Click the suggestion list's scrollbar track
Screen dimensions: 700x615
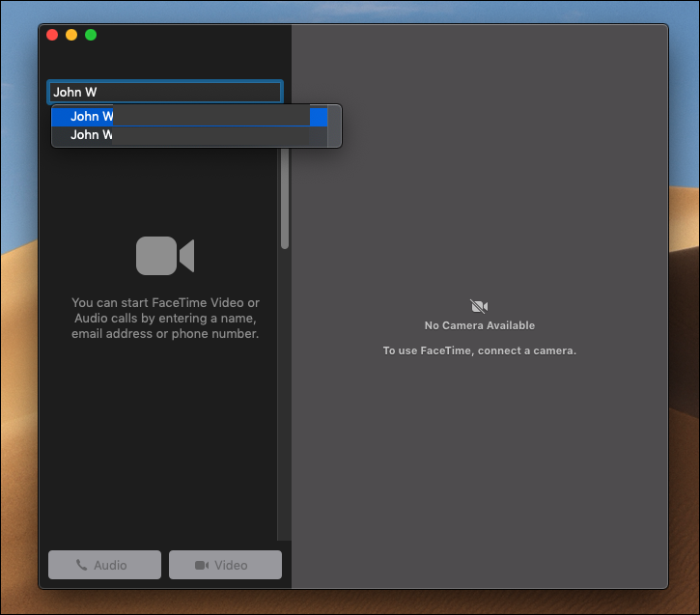pos(334,126)
